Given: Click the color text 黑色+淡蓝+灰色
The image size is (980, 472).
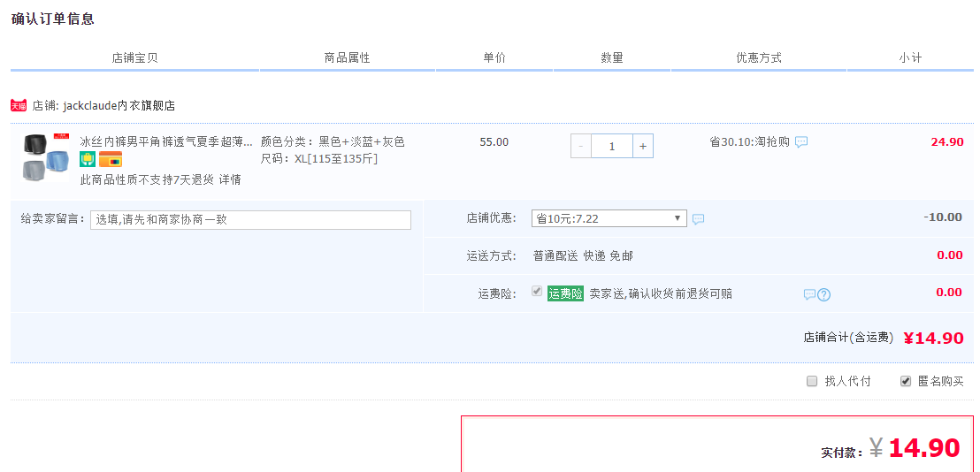Looking at the screenshot, I should coord(362,141).
